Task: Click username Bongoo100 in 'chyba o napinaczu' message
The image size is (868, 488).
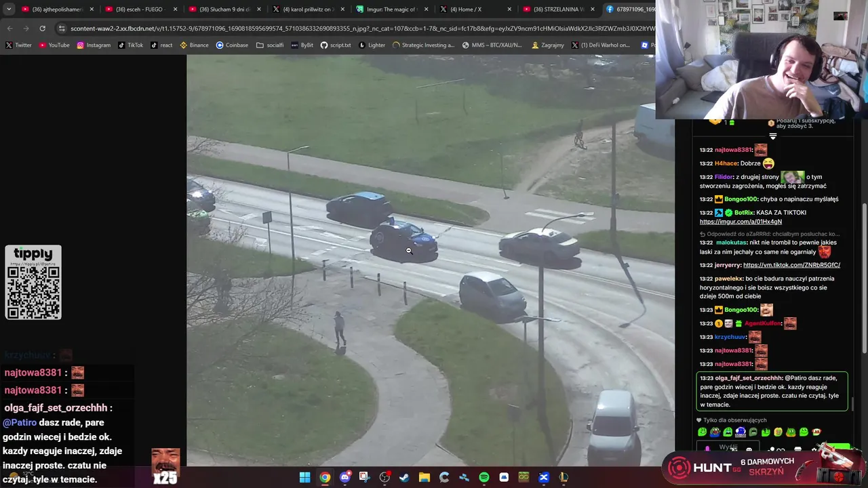Action: tap(741, 199)
